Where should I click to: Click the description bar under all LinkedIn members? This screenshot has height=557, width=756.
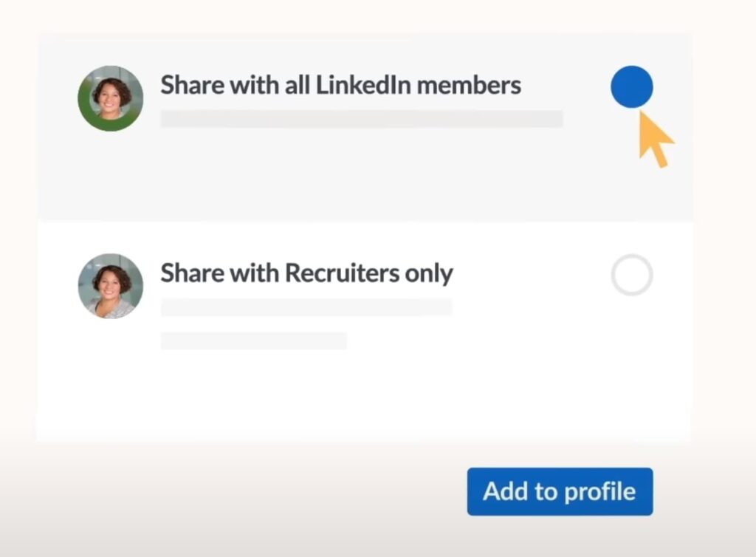coord(361,119)
